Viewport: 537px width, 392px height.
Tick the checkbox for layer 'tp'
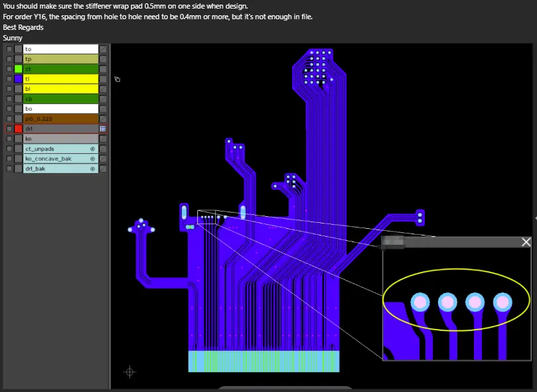[9, 59]
